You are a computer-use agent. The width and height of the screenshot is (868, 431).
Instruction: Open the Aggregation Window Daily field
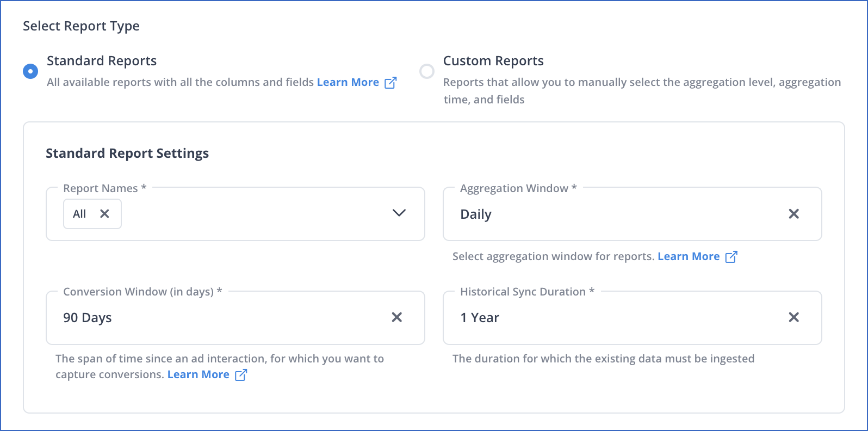click(633, 214)
